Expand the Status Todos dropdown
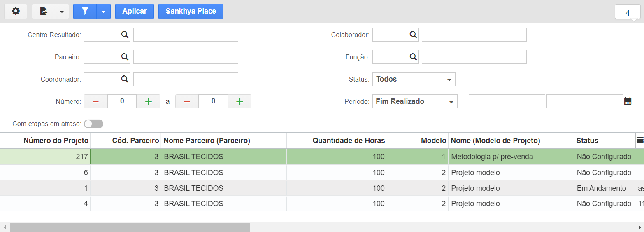Screen dimensions: 644x232 click(414, 79)
